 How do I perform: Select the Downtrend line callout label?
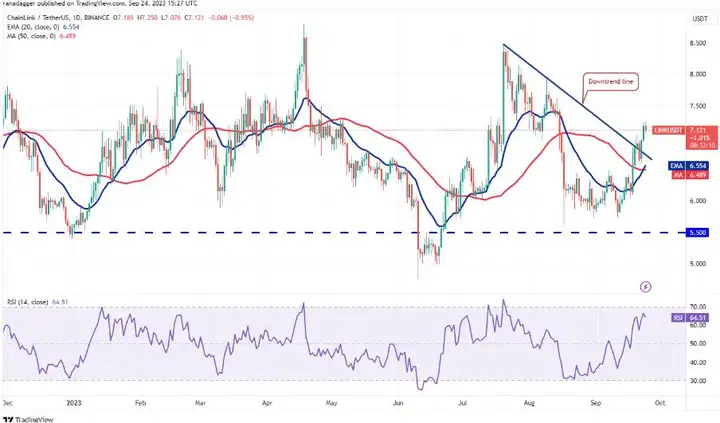coord(610,81)
